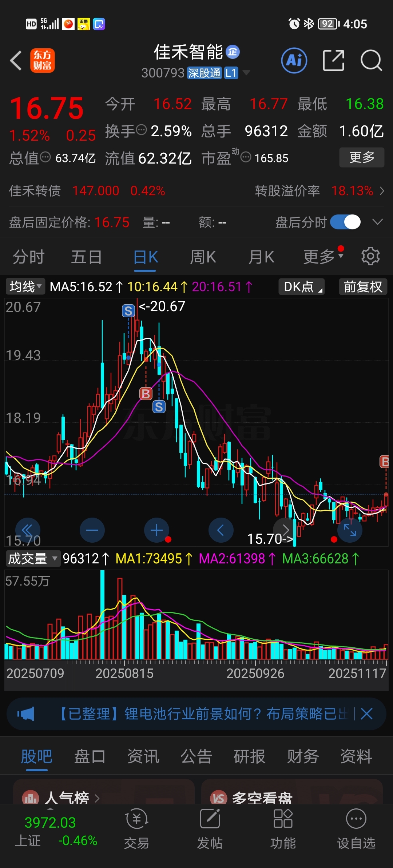
Task: Switch adjustment mode via 前复权 button
Action: click(363, 286)
